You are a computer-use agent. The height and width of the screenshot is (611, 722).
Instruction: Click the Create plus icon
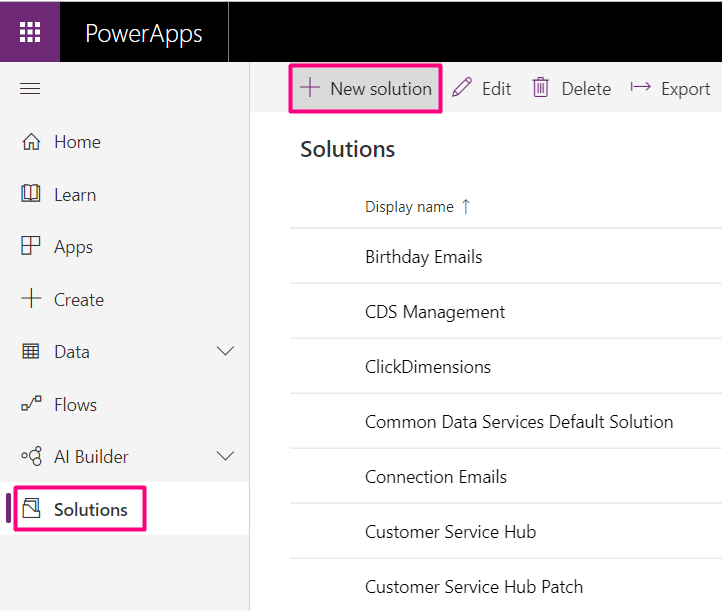[x=31, y=299]
